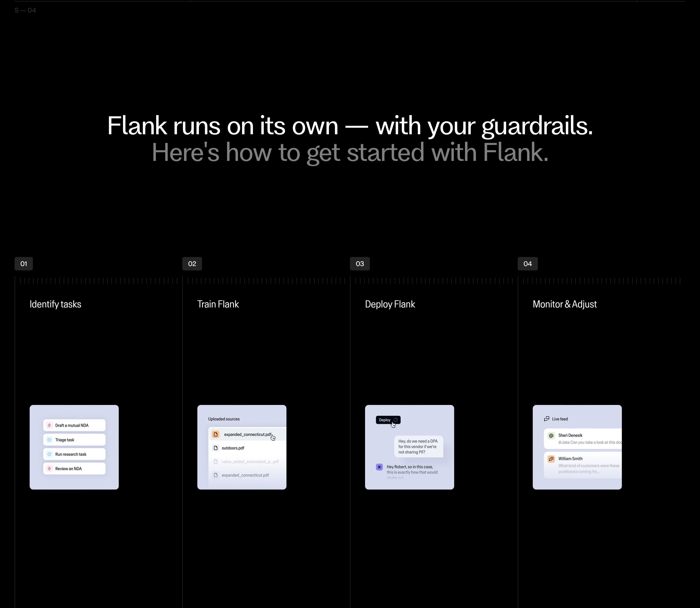Viewport: 700px width, 608px height.
Task: Click the step 04 badge
Action: point(527,264)
